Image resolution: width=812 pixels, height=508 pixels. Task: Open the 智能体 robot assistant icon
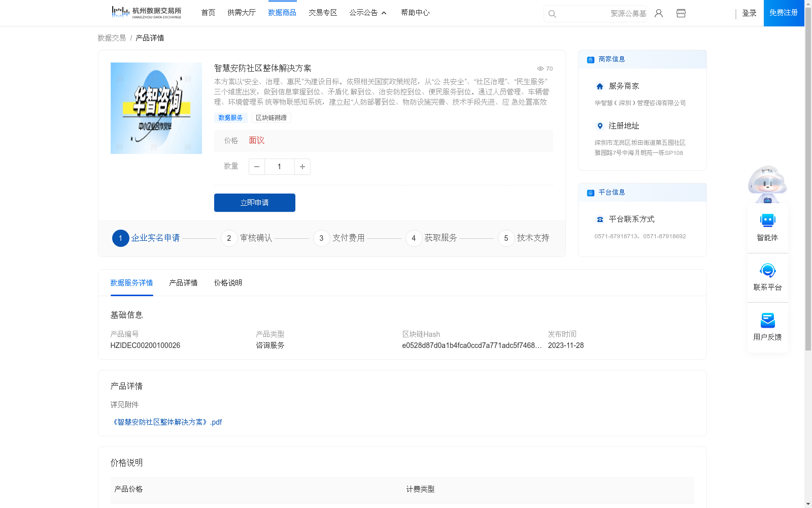[x=767, y=220]
